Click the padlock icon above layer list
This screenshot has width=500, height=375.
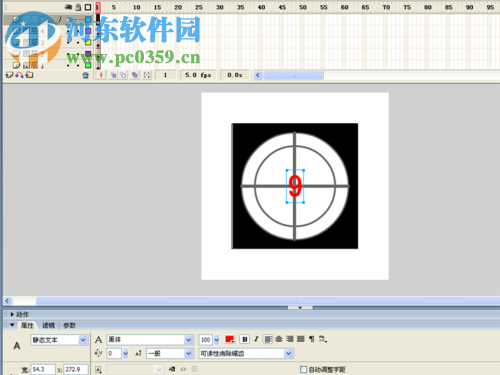78,7
